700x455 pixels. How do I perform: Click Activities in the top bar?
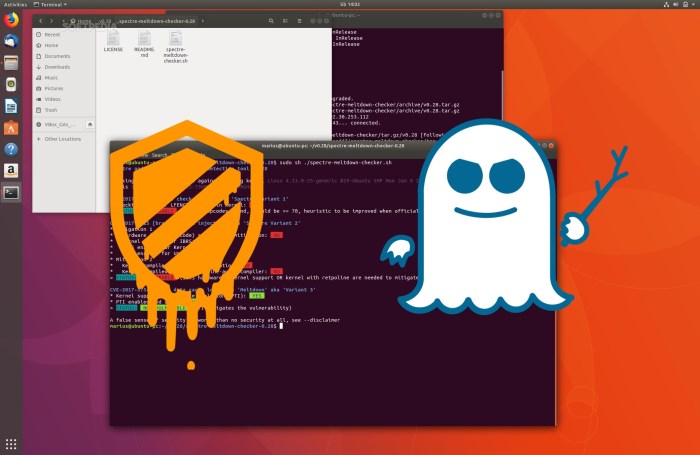click(x=15, y=4)
